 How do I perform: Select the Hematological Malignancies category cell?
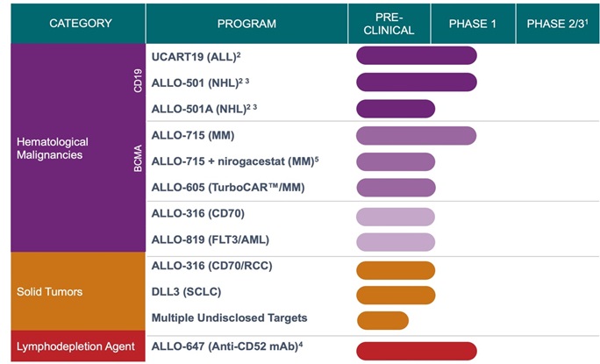pos(54,147)
